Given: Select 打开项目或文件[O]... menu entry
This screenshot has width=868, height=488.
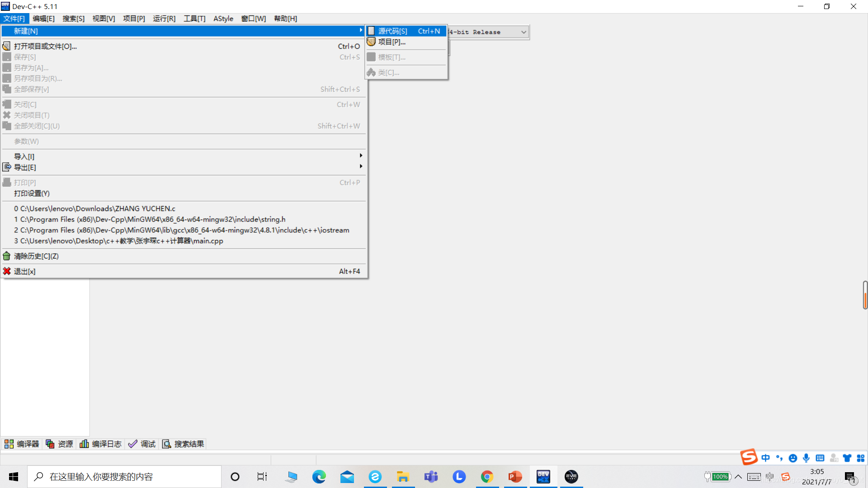Looking at the screenshot, I should point(183,46).
